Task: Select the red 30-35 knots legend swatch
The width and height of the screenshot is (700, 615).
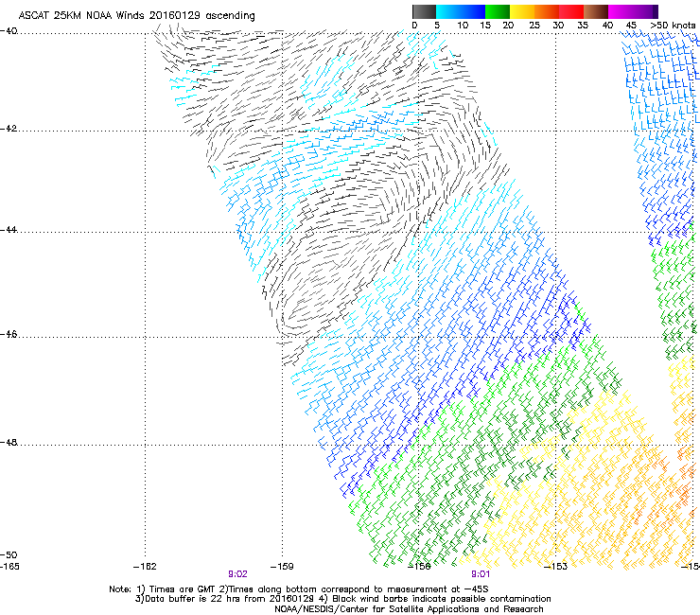Action: click(571, 11)
